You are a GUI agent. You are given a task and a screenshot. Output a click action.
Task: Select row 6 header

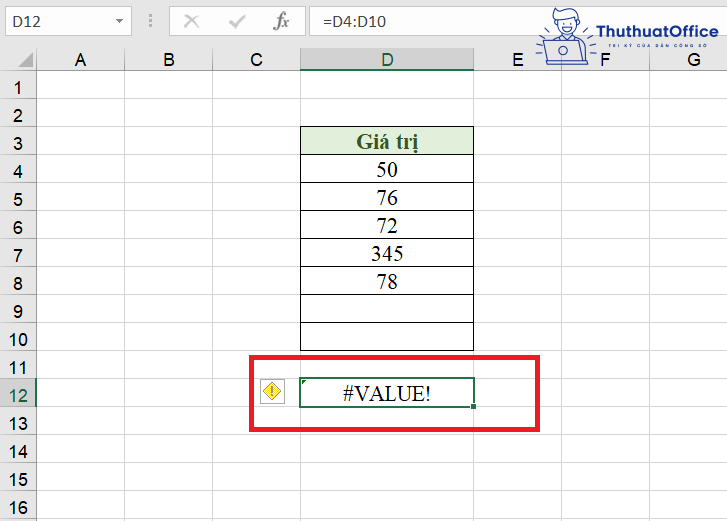point(18,227)
